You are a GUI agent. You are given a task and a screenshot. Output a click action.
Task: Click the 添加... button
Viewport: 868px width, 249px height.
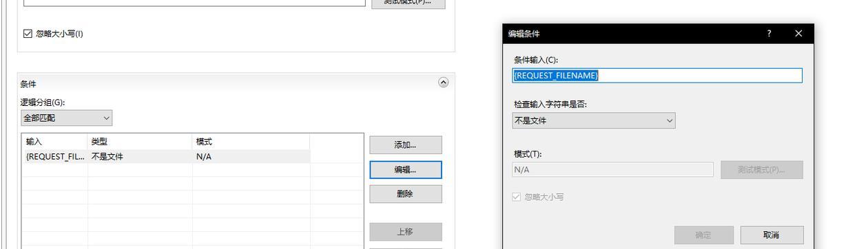(x=405, y=145)
